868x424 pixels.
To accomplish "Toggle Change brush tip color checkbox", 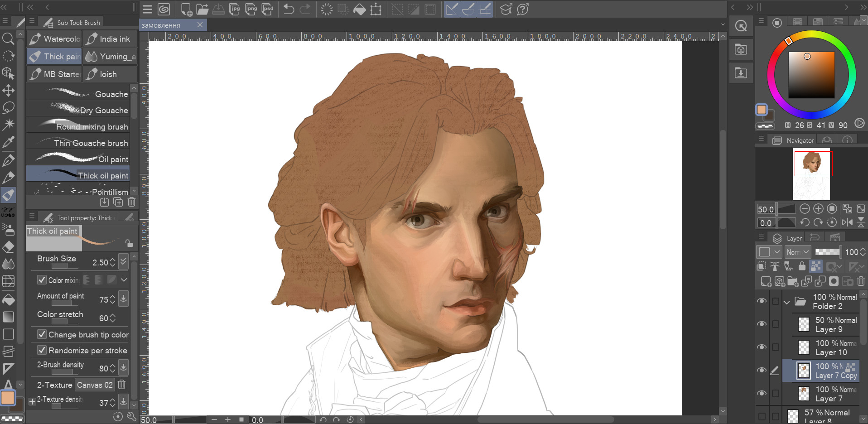I will 42,334.
